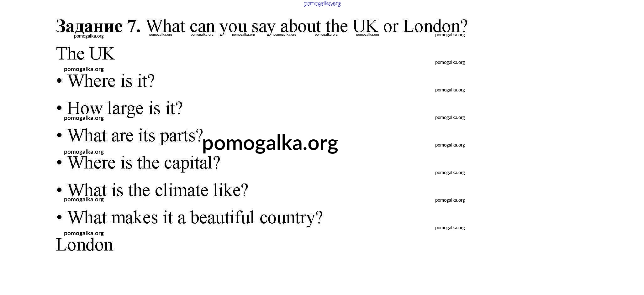
Task: Select the question about the UK or London
Action: pos(306,26)
